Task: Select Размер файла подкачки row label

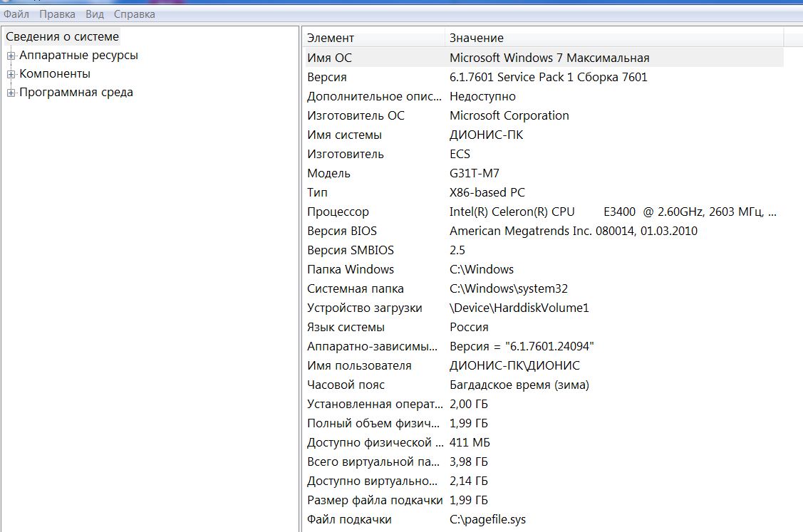Action: click(375, 500)
